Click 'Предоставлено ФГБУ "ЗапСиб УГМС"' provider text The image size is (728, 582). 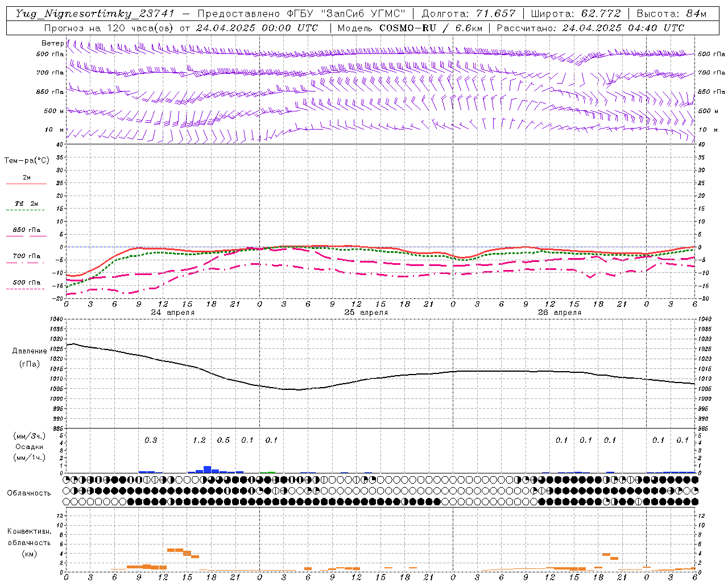301,14
